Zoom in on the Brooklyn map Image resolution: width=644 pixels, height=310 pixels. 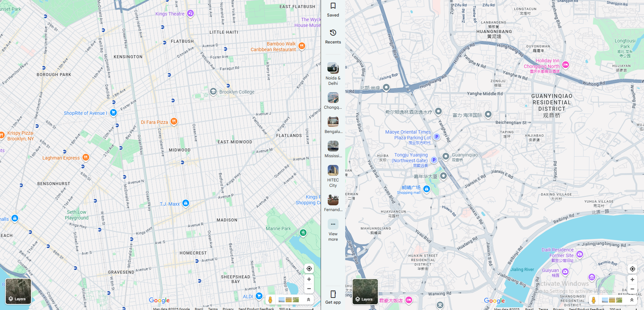pyautogui.click(x=309, y=279)
